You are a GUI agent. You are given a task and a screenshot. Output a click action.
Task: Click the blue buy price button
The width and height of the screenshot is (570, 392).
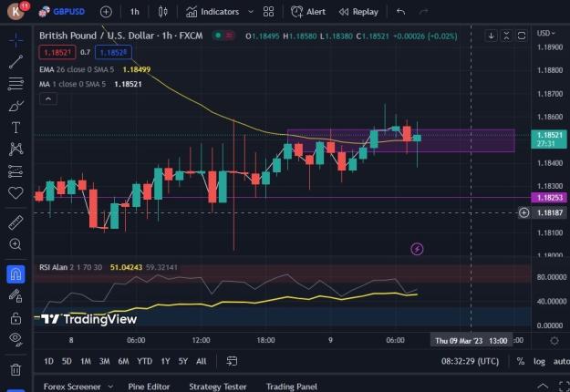tap(113, 52)
